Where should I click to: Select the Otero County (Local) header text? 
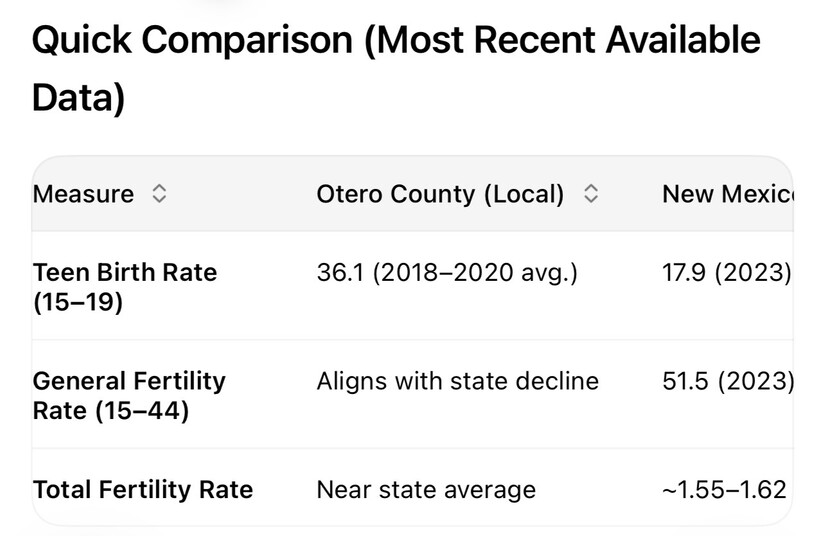click(440, 194)
